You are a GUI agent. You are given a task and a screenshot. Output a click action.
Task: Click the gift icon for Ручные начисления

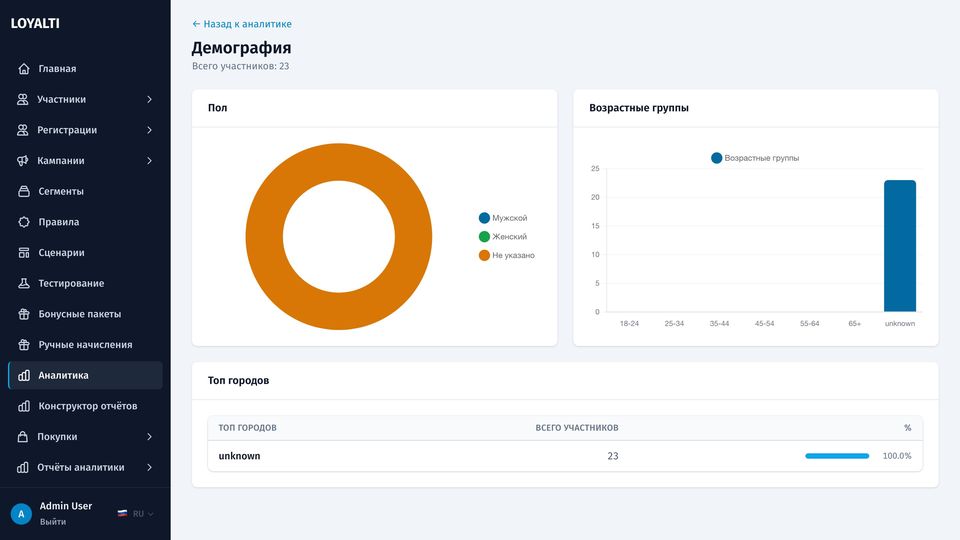[x=24, y=344]
